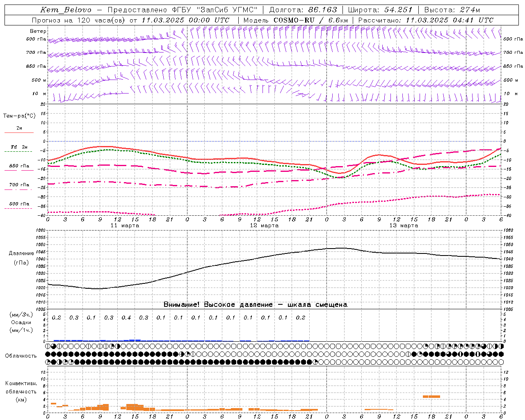Click the longitude value Долгота: 86.163
The height and width of the screenshot is (420, 525).
(303, 10)
